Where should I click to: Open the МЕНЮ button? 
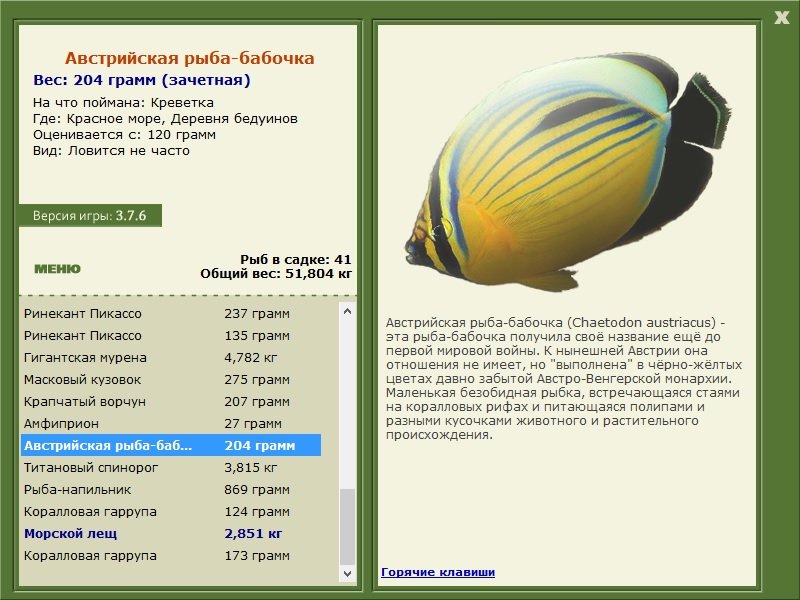(x=57, y=269)
